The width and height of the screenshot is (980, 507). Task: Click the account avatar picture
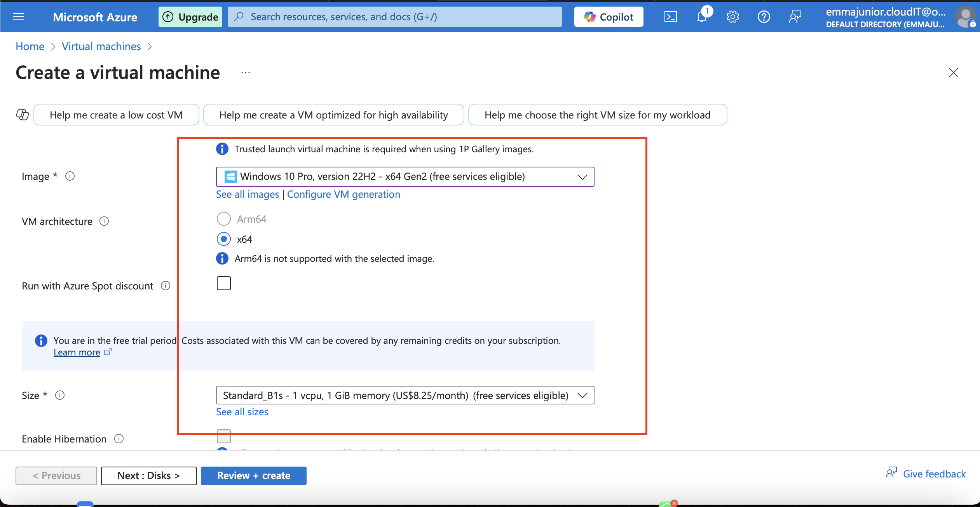click(965, 17)
